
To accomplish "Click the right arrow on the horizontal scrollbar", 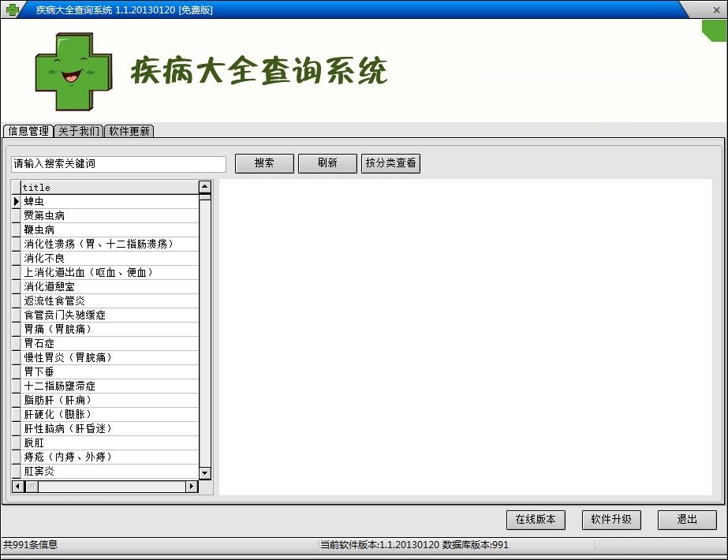I will tap(192, 487).
